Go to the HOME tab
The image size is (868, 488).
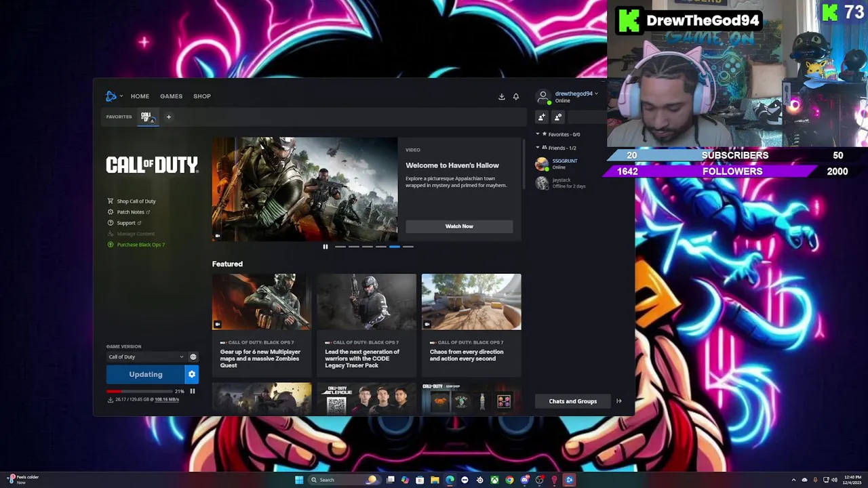tap(140, 96)
